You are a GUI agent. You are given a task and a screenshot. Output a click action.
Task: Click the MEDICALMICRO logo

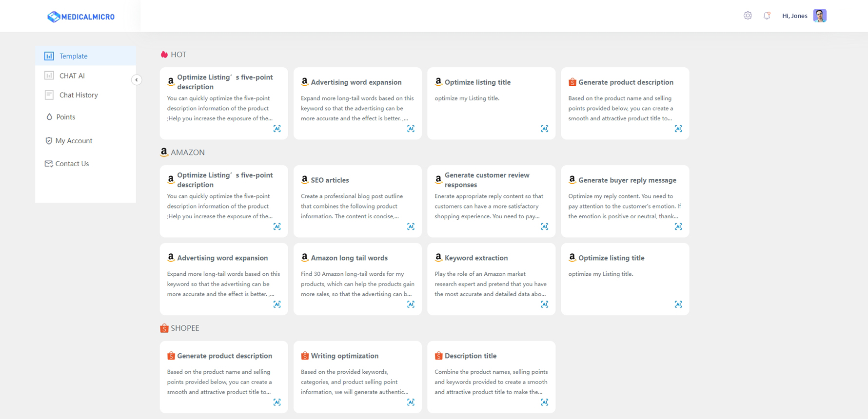coord(81,17)
